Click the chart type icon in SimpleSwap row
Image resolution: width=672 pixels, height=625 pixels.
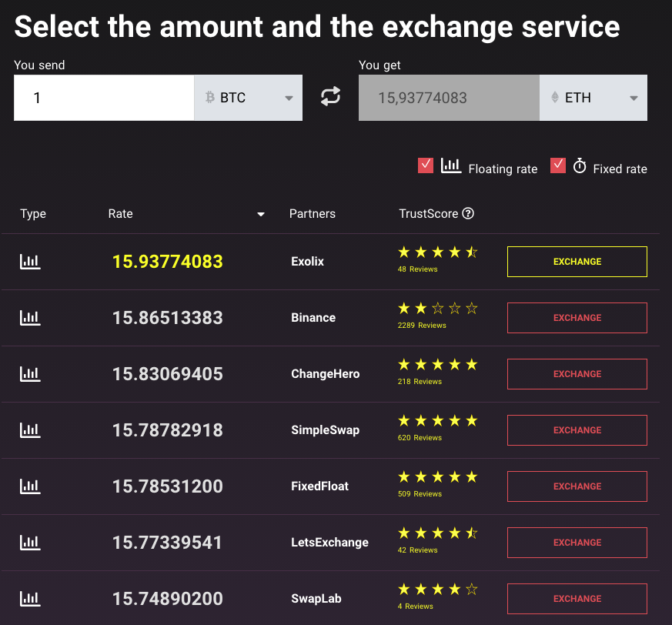coord(30,430)
